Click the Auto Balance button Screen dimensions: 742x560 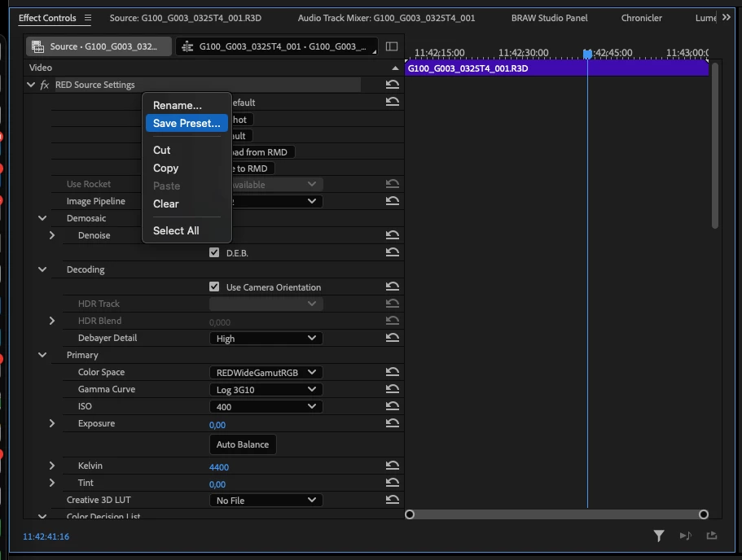point(243,444)
